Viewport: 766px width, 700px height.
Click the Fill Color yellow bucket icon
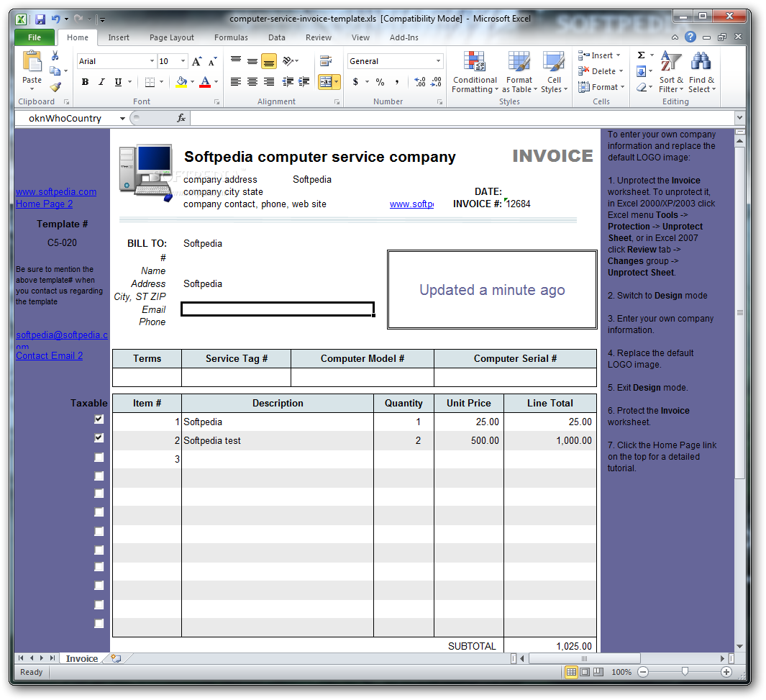182,82
